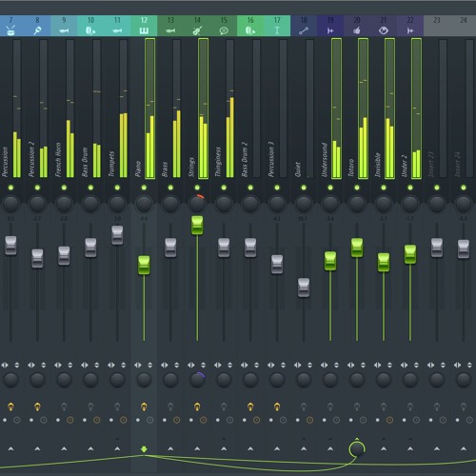Select the Under 2 track 22 header icon

tap(410, 30)
